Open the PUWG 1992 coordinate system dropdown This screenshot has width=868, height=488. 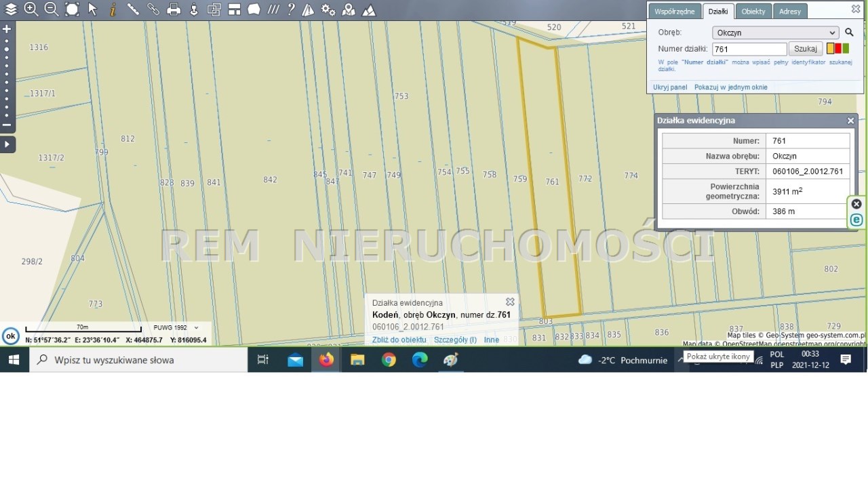click(176, 327)
